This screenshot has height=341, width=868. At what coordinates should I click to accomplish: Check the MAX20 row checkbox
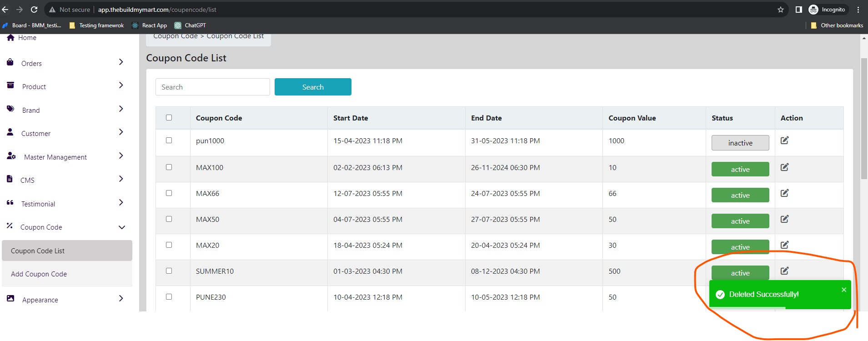[169, 245]
